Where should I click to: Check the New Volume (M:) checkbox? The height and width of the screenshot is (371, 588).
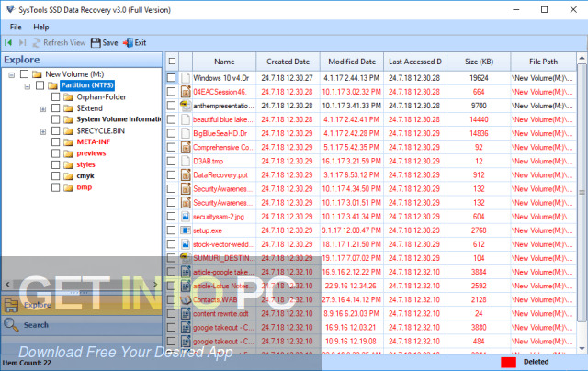[x=24, y=73]
